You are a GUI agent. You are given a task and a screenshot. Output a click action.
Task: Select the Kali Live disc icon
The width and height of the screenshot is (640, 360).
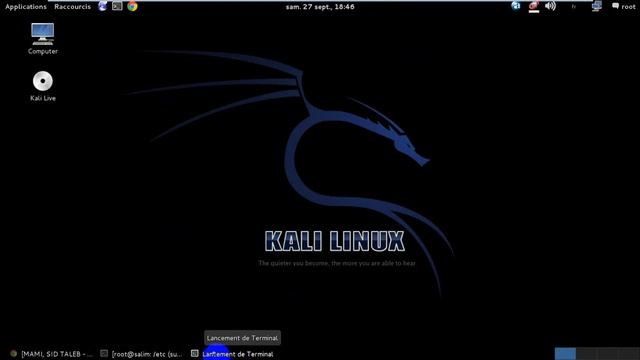click(x=43, y=86)
